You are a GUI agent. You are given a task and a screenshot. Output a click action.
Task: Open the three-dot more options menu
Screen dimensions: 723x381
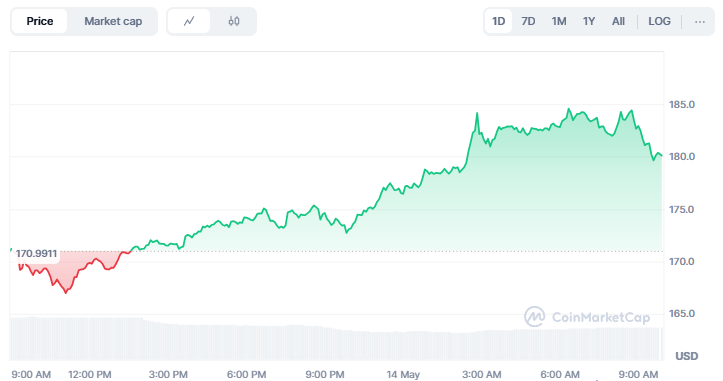[x=699, y=21]
